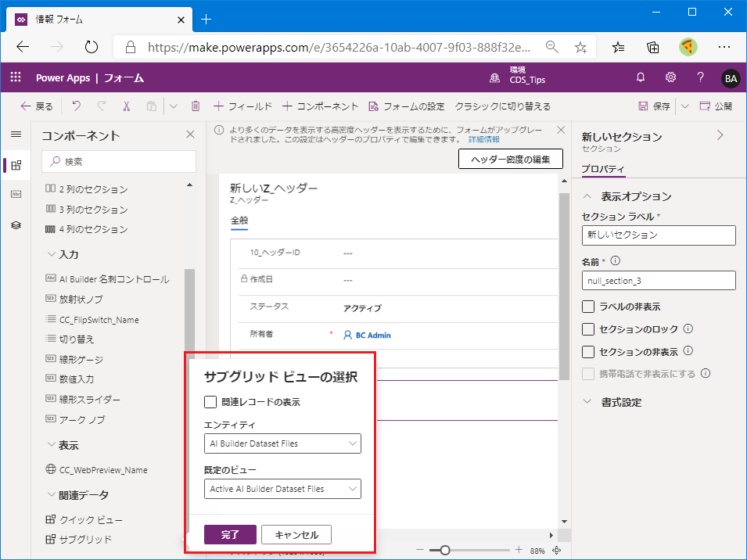Click the component search box

point(119,161)
